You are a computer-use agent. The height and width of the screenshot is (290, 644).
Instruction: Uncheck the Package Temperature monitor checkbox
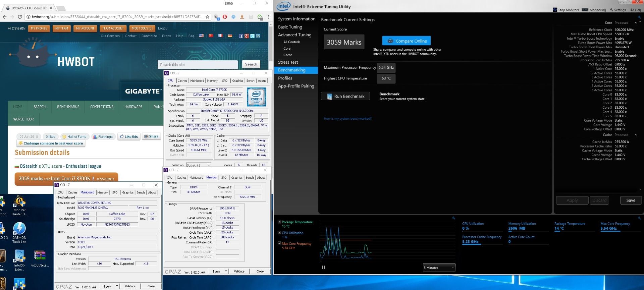(279, 222)
